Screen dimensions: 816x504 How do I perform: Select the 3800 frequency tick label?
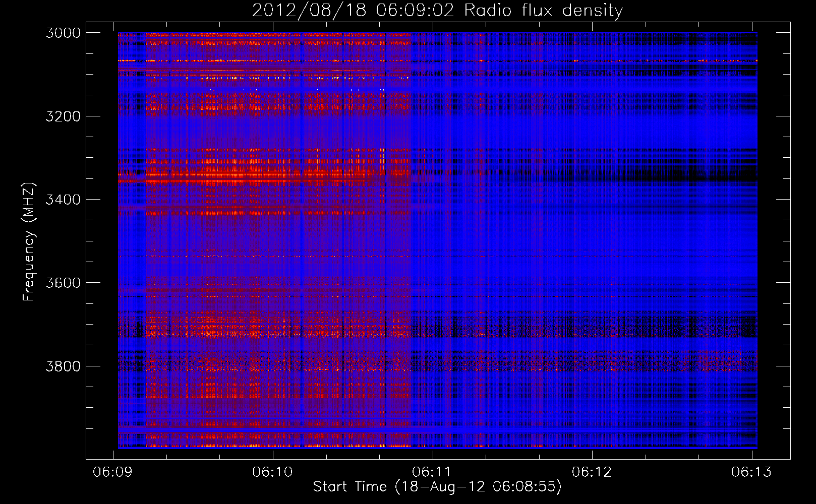(63, 366)
